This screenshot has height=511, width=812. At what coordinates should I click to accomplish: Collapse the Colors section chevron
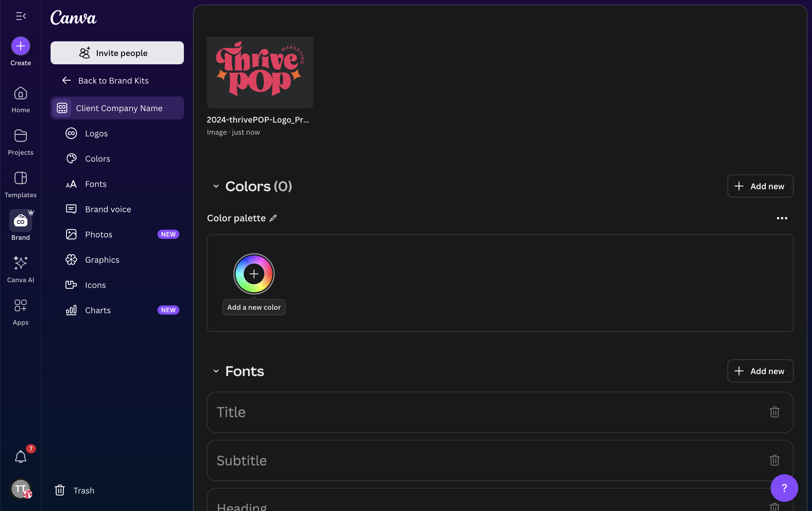click(x=216, y=186)
